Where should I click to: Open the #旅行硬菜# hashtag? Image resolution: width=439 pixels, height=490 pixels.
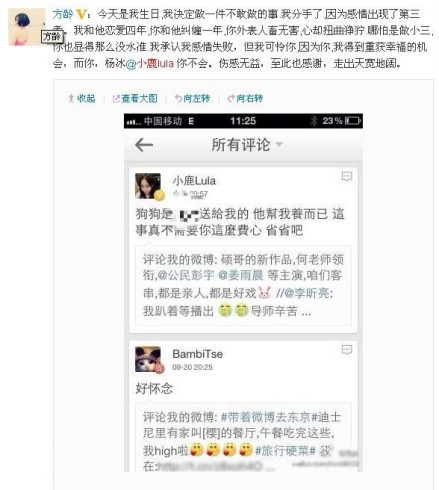tap(285, 451)
